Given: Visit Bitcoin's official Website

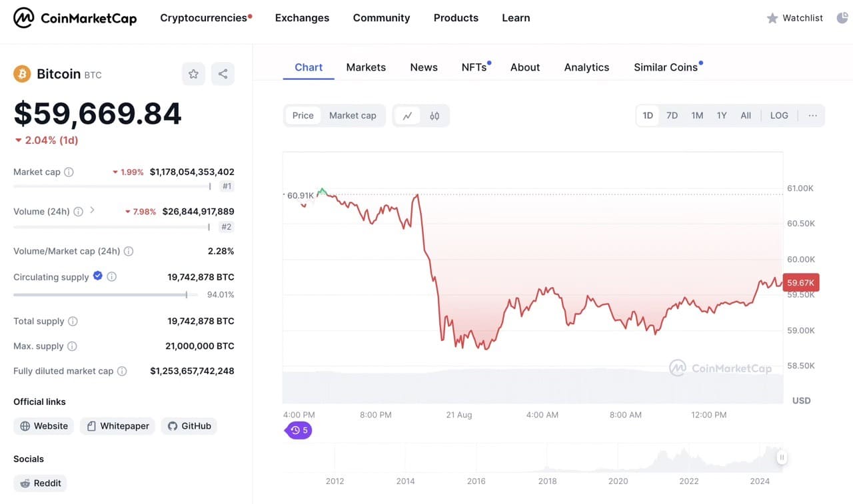Looking at the screenshot, I should (x=43, y=425).
